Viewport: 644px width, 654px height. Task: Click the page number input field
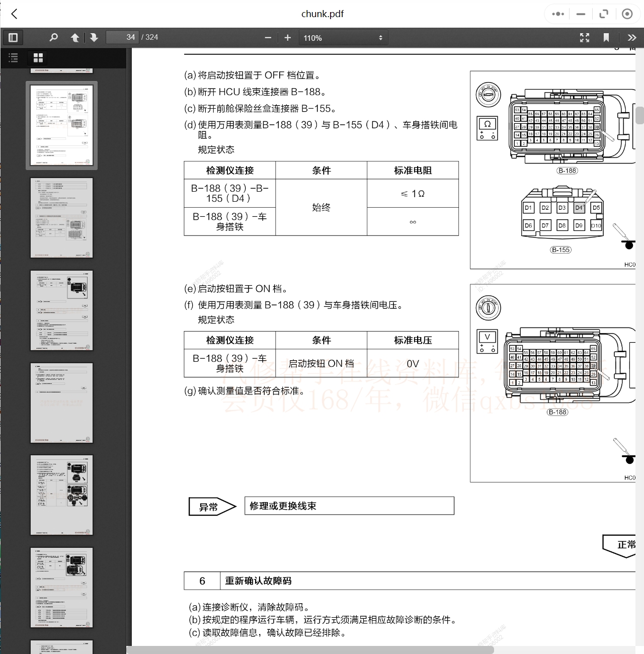click(x=122, y=37)
